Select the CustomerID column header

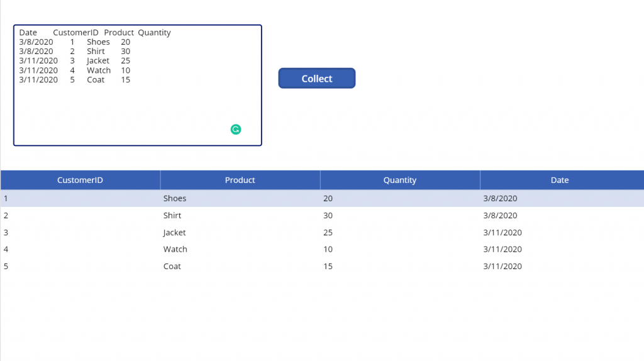tap(80, 180)
